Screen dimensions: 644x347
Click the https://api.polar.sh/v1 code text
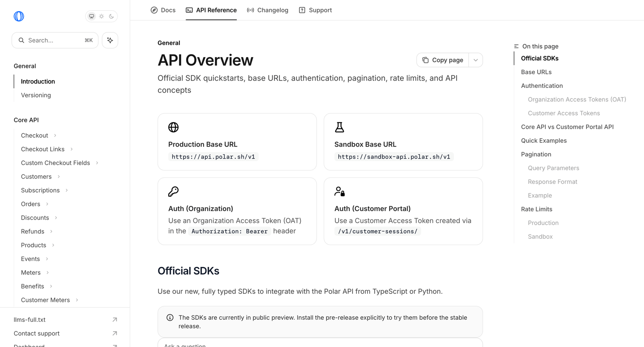pyautogui.click(x=213, y=157)
